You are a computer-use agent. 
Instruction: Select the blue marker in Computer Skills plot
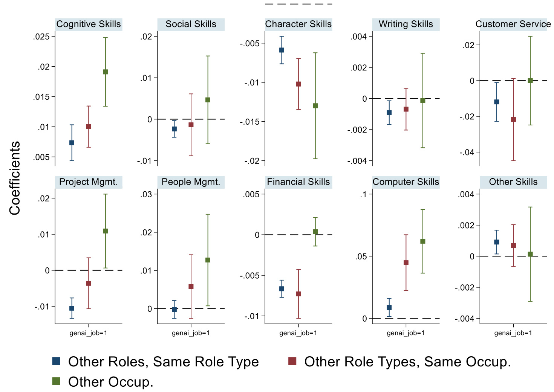tap(389, 308)
